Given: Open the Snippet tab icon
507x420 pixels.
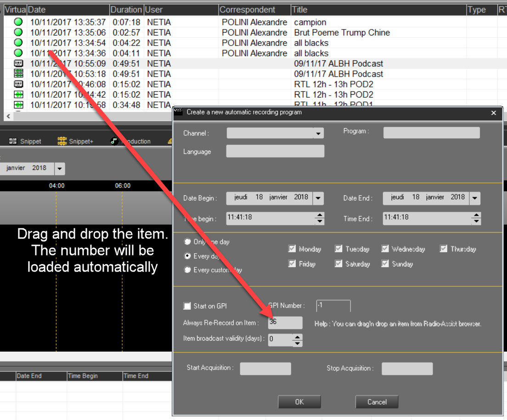Looking at the screenshot, I should pos(13,141).
